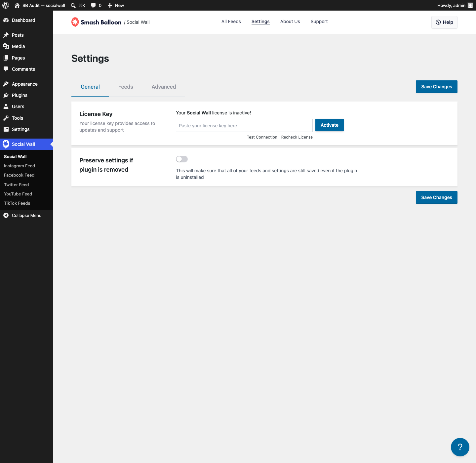Switch to the Feeds tab
Viewport: 476px width, 463px height.
(x=126, y=87)
